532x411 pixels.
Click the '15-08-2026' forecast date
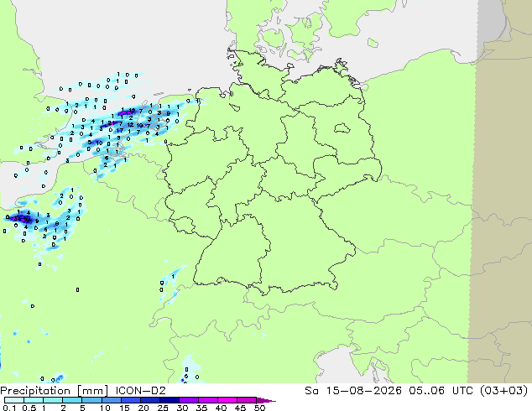click(363, 391)
